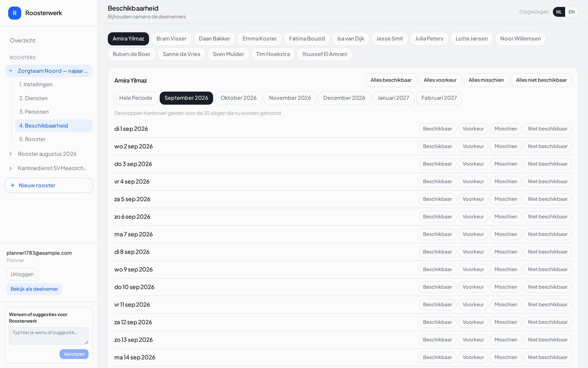Image resolution: width=588 pixels, height=368 pixels.
Task: Set wo 9 sep 2026 to Misschien
Action: coord(506,269)
